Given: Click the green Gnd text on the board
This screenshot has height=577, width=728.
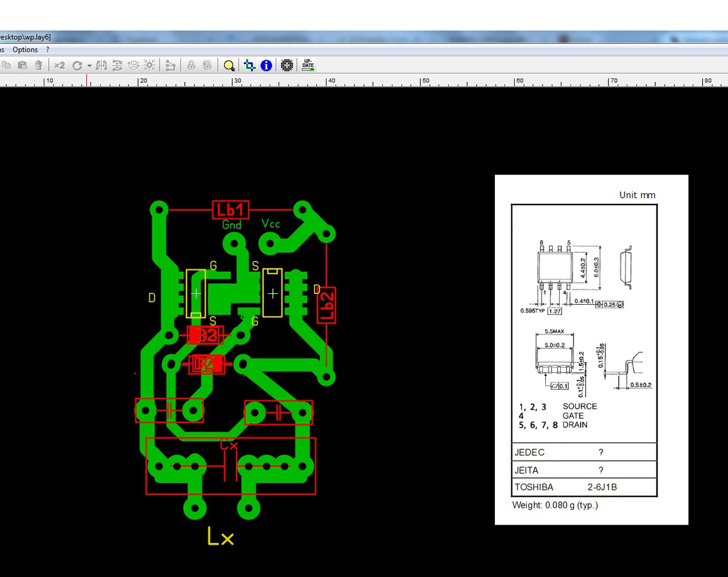Looking at the screenshot, I should 231,225.
